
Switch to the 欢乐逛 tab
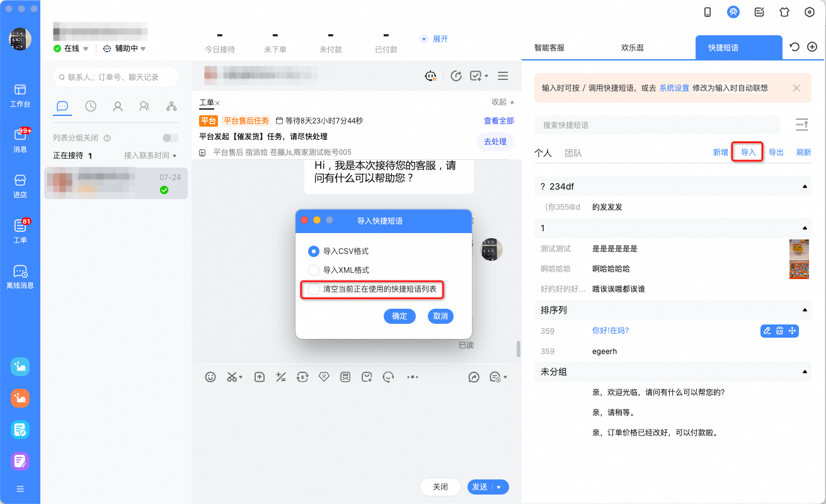pyautogui.click(x=633, y=47)
